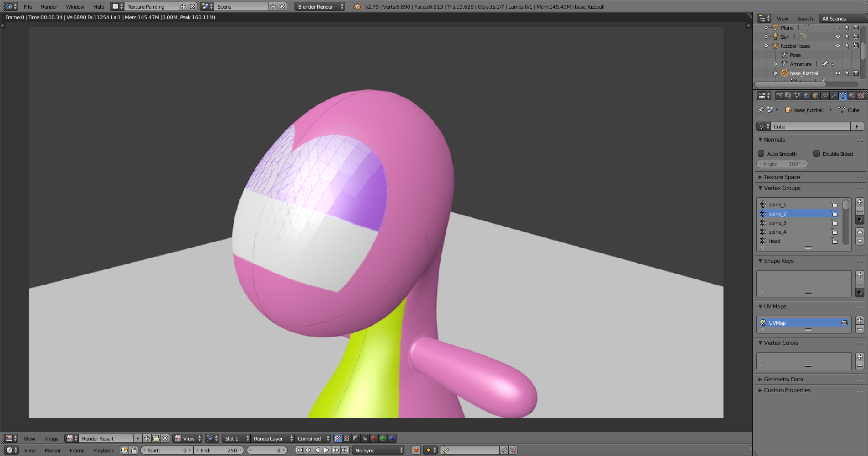Viewport: 868px width, 456px height.
Task: Open the World properties tab globe icon
Action: pyautogui.click(x=806, y=96)
